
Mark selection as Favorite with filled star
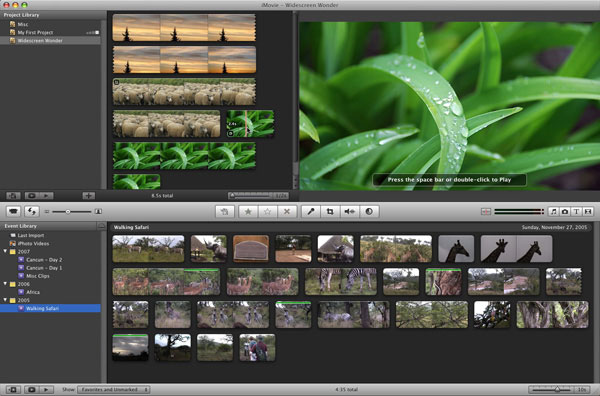tap(248, 211)
